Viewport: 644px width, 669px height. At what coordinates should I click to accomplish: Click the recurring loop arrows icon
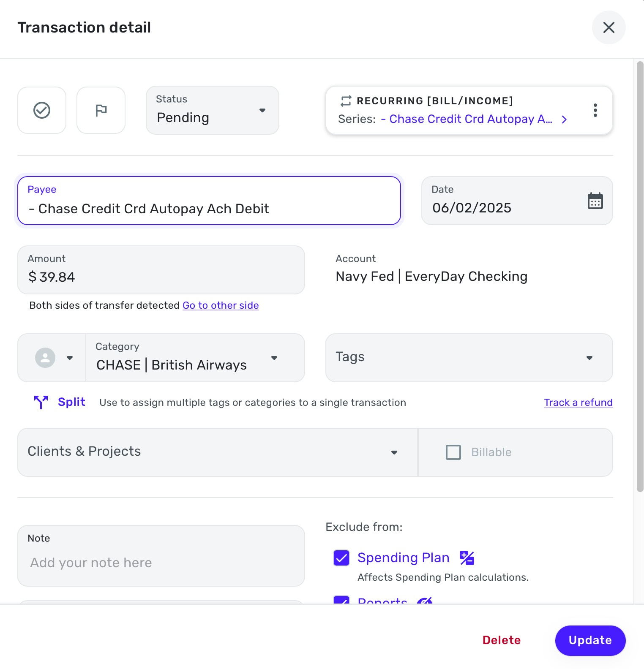tap(346, 101)
